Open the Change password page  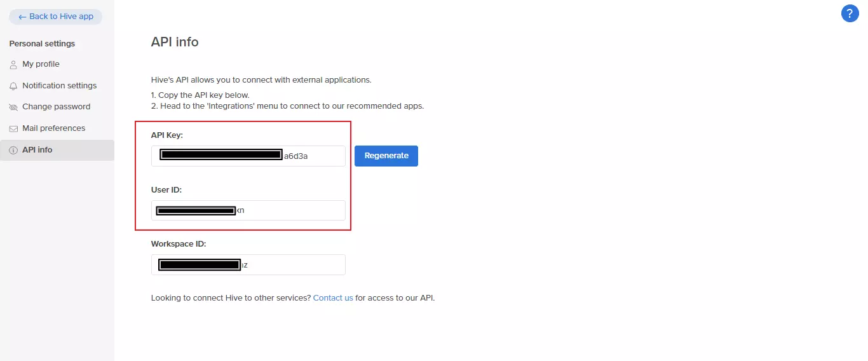click(56, 107)
